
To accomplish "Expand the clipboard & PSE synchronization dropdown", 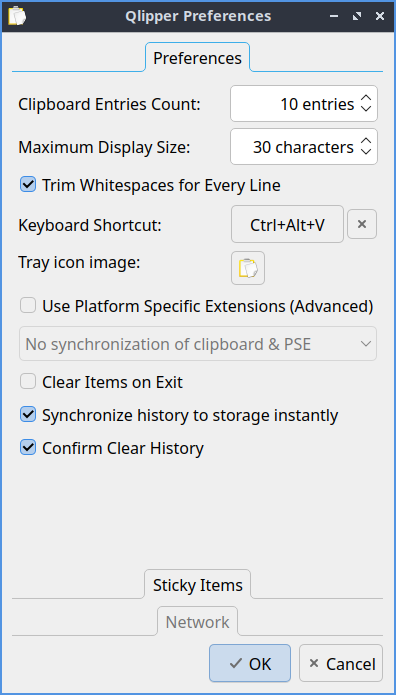I will click(x=198, y=344).
